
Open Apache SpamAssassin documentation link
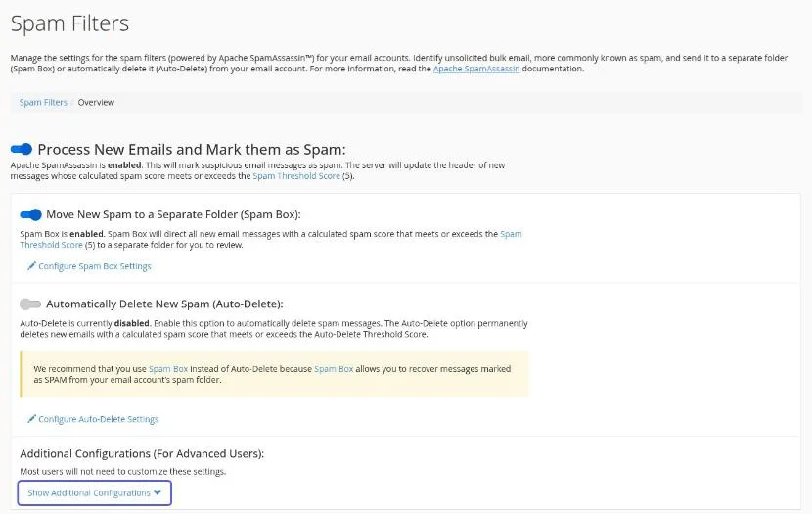click(475, 69)
